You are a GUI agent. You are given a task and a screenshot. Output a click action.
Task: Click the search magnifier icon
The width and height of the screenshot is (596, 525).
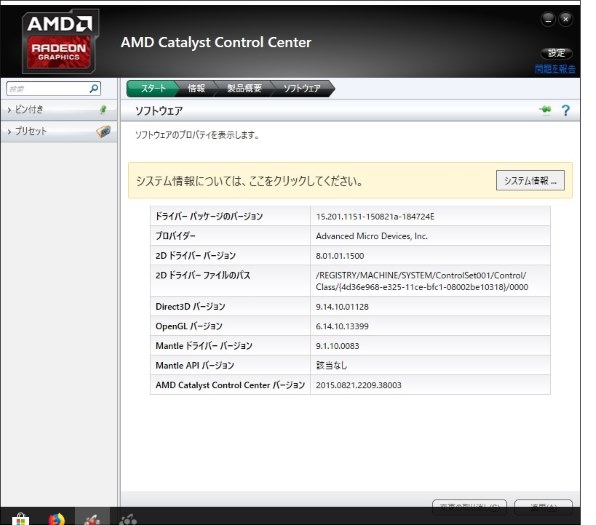tap(94, 89)
